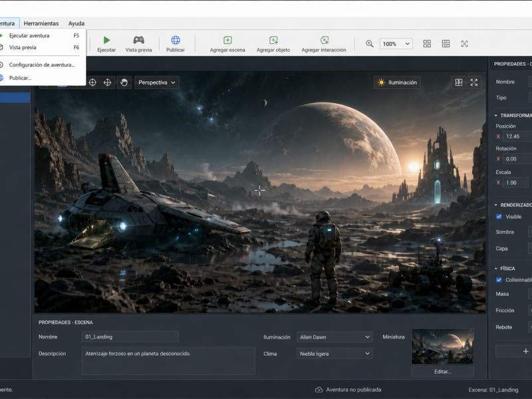Switch to the four-tile grid view icon

click(427, 43)
